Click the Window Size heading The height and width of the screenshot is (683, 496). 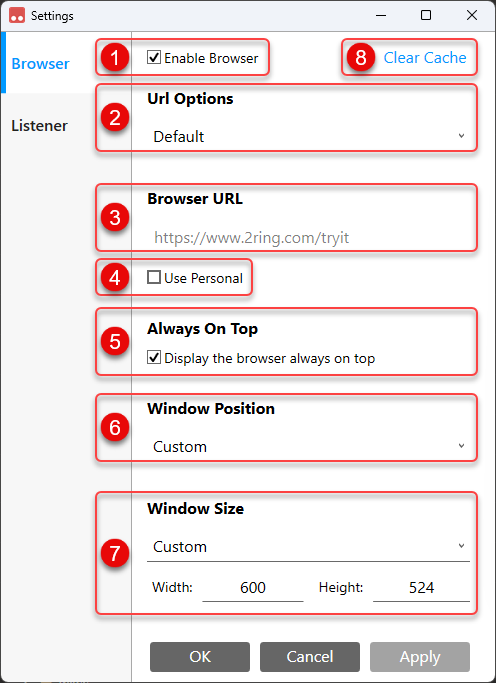196,508
